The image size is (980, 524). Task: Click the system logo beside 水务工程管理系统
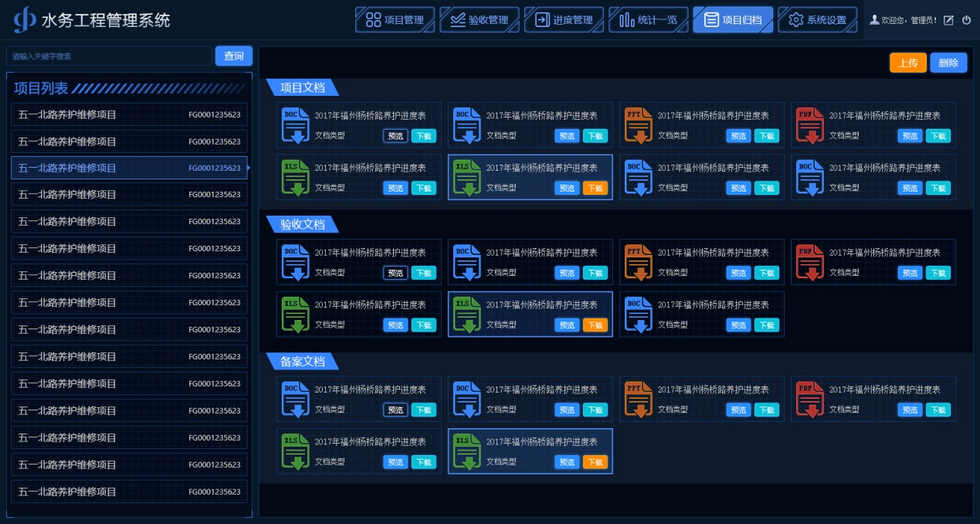(25, 20)
